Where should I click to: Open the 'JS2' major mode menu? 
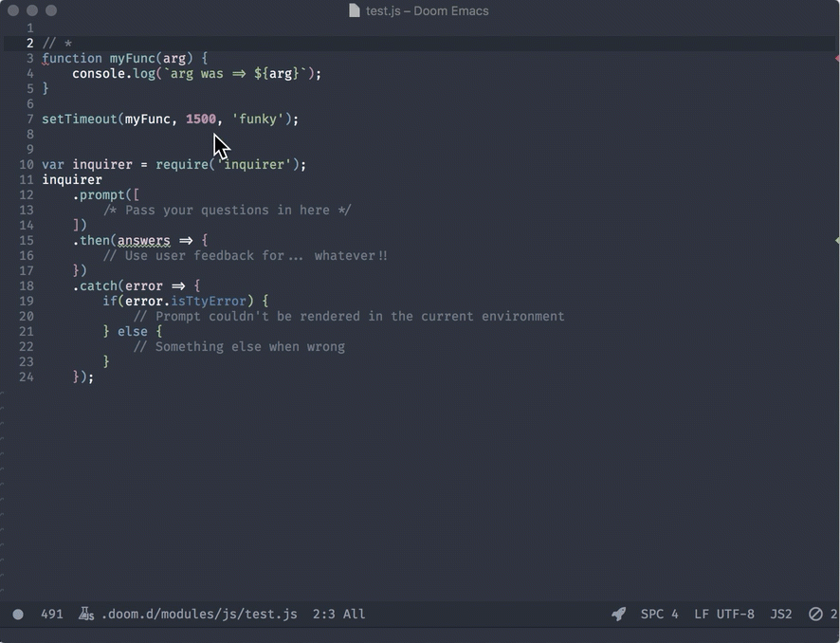click(x=781, y=614)
